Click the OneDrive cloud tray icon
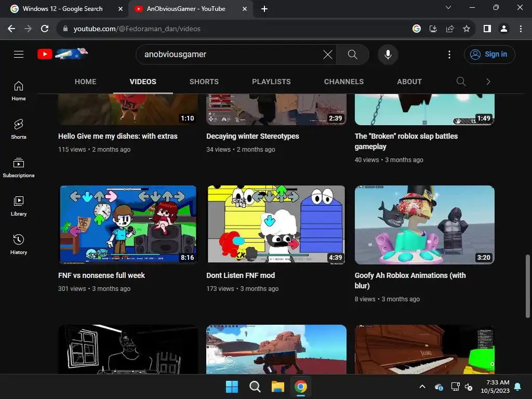The image size is (532, 399). 438,387
